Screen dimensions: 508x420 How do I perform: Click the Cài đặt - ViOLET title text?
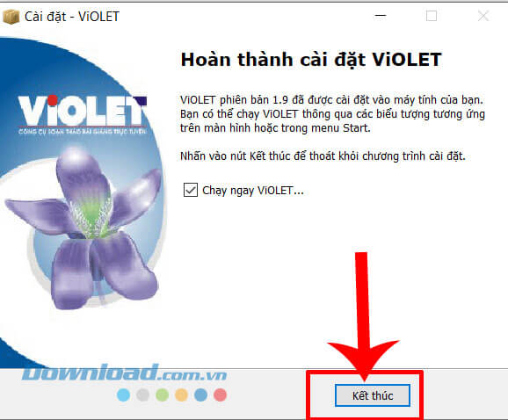point(72,17)
